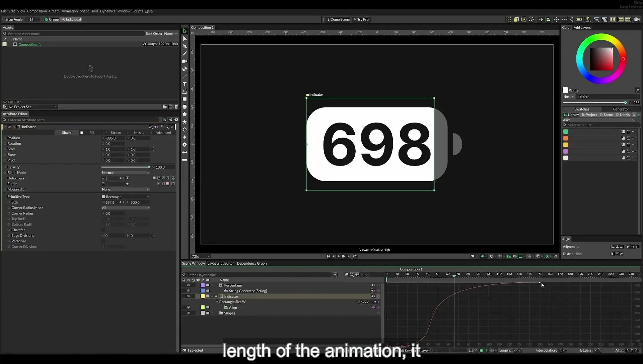Adjust the Opacity slider handle
Image resolution: width=643 pixels, height=364 pixels.
(149, 167)
